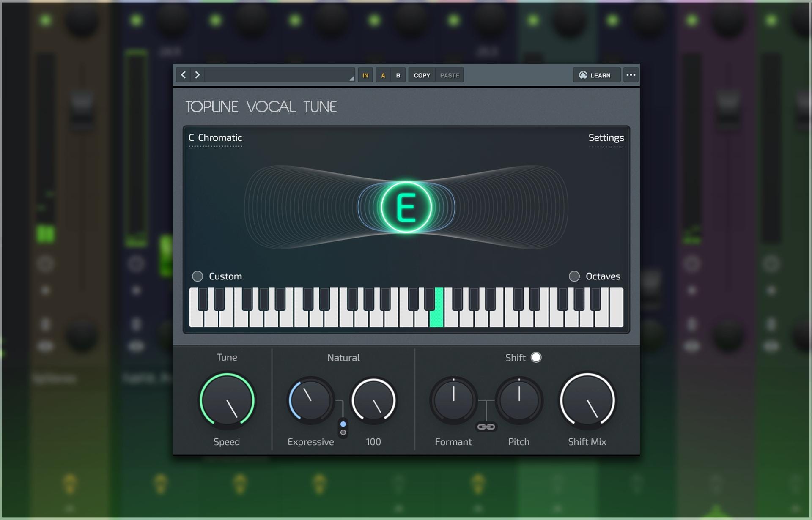812x520 pixels.
Task: Enable the Octaves toggle
Action: pyautogui.click(x=574, y=276)
